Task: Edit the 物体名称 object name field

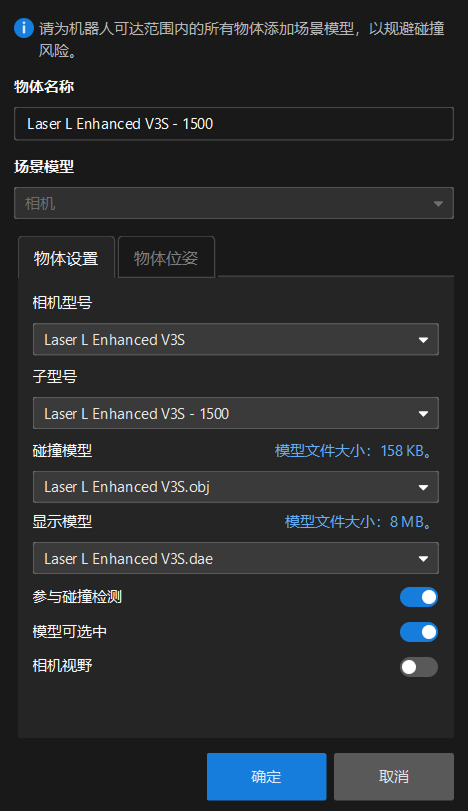Action: [x=234, y=124]
